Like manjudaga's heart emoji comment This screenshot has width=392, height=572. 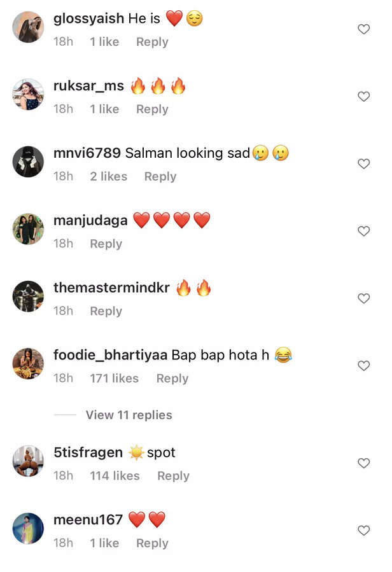363,231
